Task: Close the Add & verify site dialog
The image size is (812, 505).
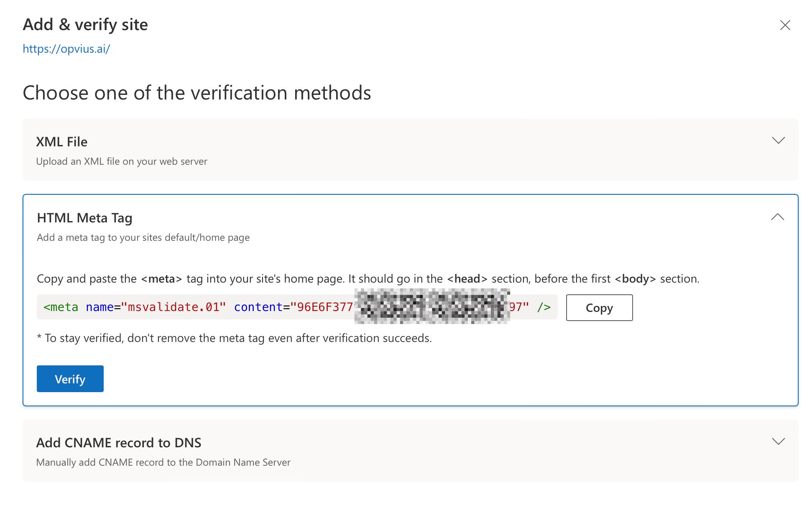Action: 785,25
